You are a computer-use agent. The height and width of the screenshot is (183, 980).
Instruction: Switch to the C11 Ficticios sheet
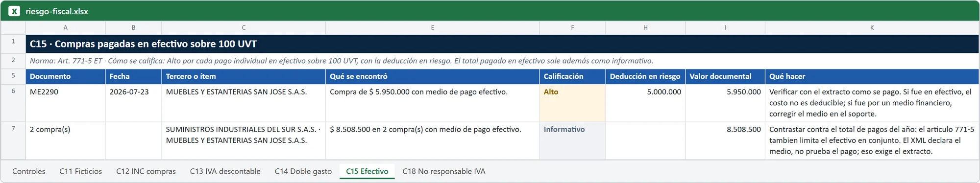pos(81,171)
